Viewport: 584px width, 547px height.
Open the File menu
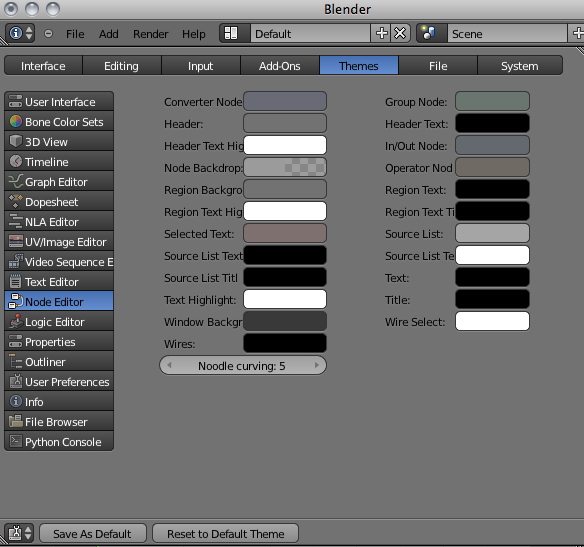pyautogui.click(x=75, y=34)
